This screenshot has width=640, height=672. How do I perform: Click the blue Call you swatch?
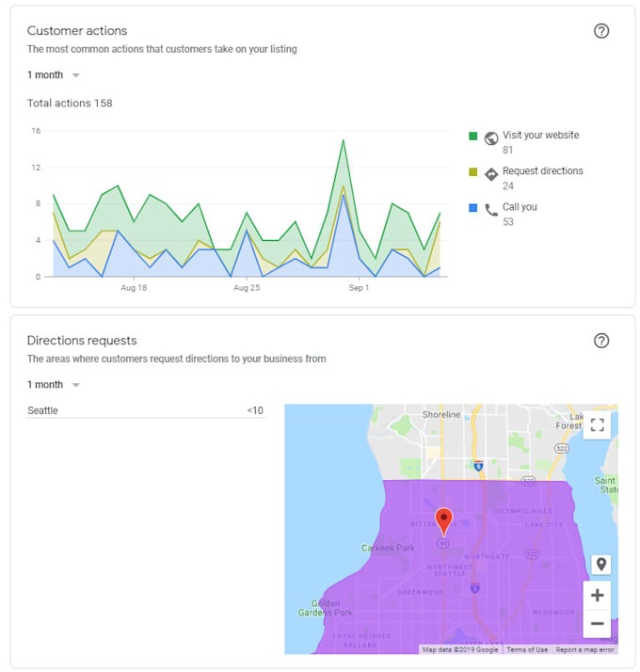coord(473,208)
